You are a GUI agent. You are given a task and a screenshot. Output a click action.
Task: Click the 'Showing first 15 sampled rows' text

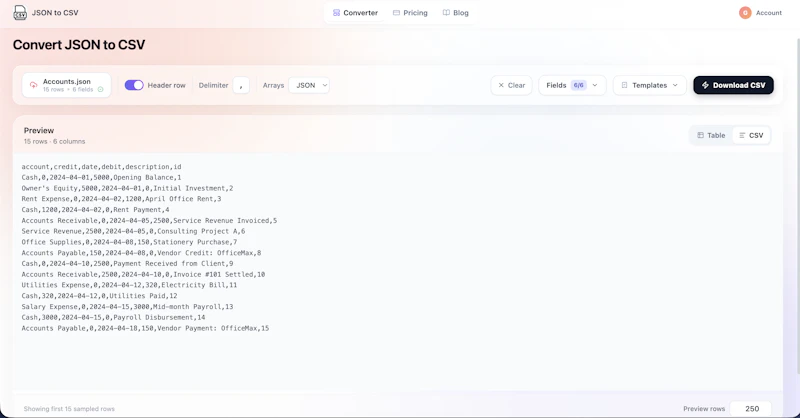coord(69,409)
